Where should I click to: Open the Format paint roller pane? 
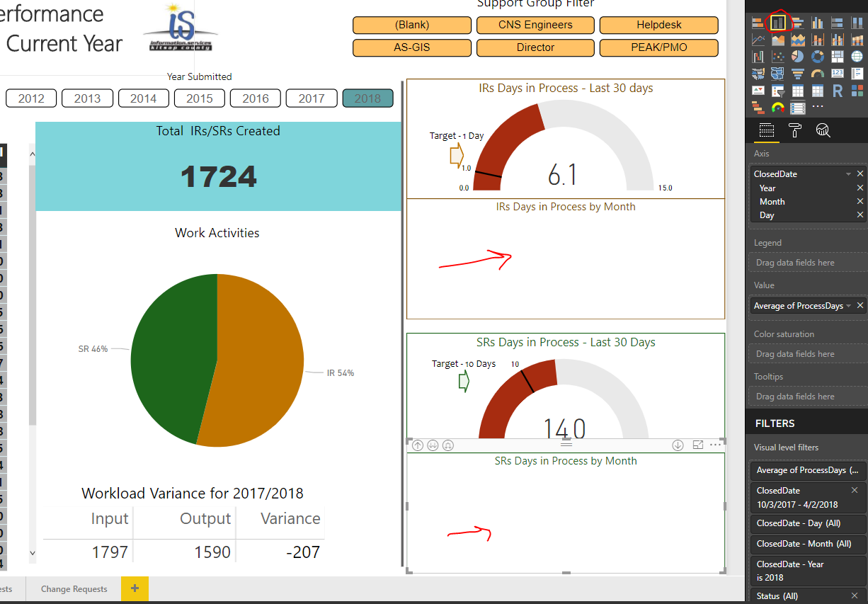pyautogui.click(x=795, y=130)
